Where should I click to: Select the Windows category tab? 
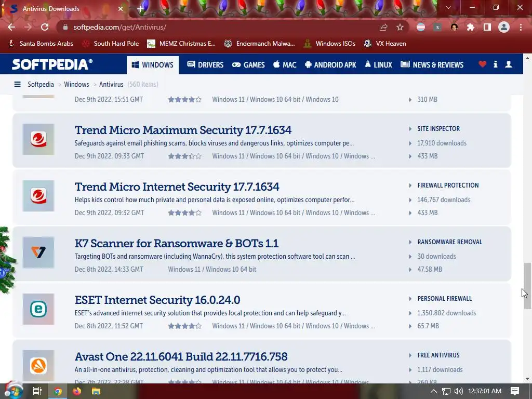tap(153, 65)
